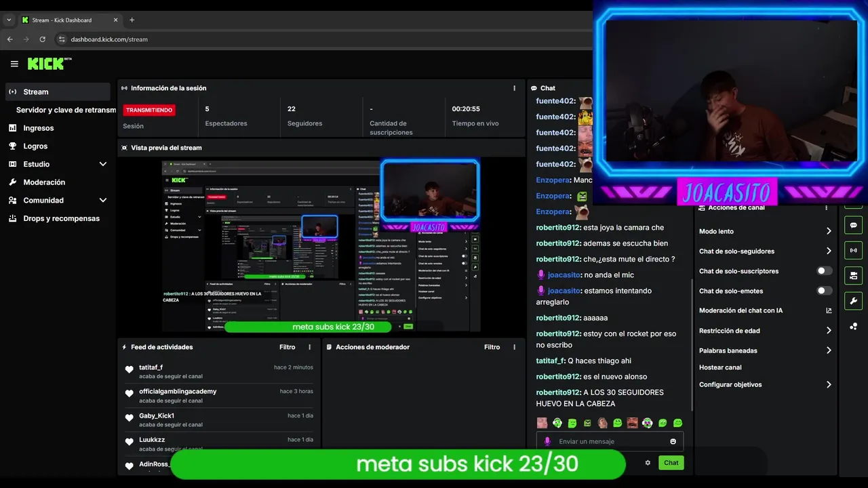Image resolution: width=868 pixels, height=488 pixels.
Task: Open the Acciones de moderador Filtro
Action: [492, 347]
